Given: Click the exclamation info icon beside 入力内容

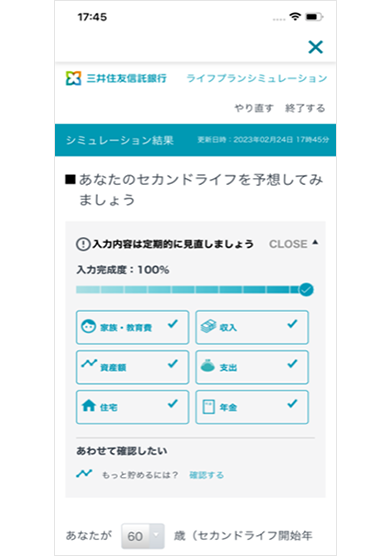Looking at the screenshot, I should [x=83, y=244].
